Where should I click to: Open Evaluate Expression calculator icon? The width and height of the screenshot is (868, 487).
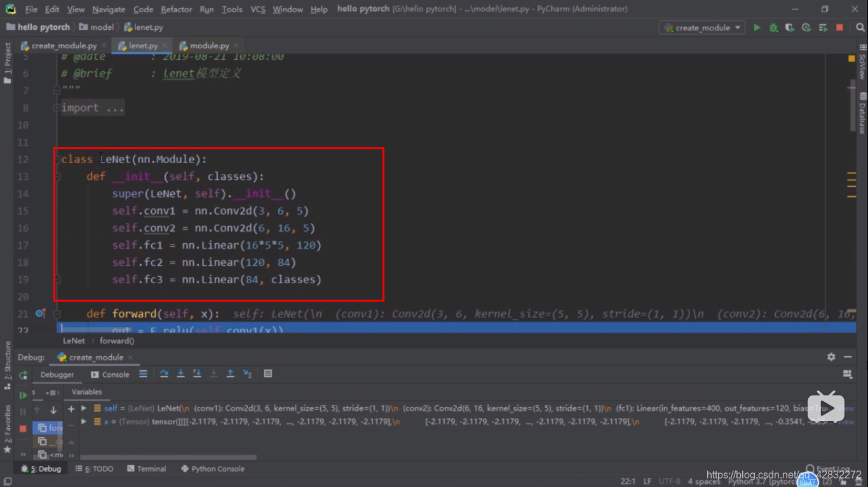pyautogui.click(x=268, y=374)
